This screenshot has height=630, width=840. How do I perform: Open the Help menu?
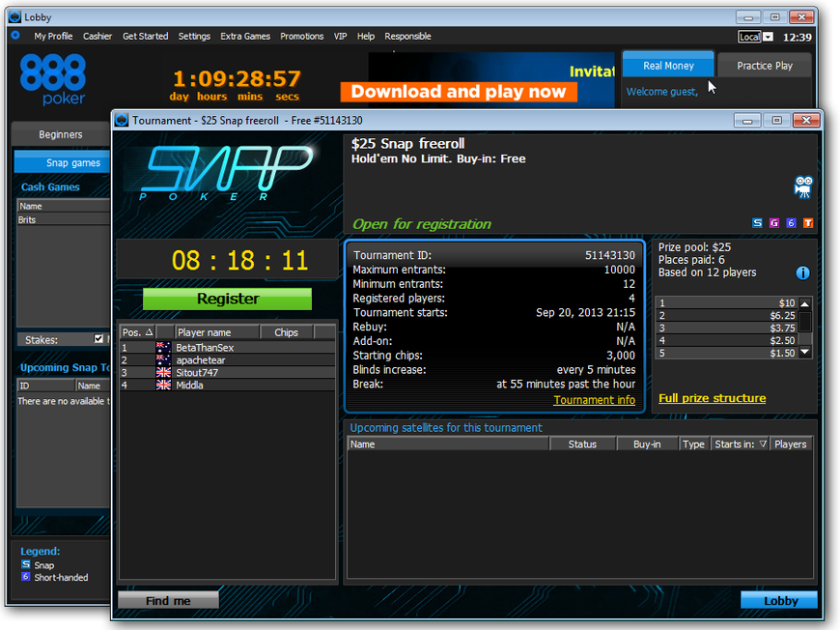[x=365, y=36]
